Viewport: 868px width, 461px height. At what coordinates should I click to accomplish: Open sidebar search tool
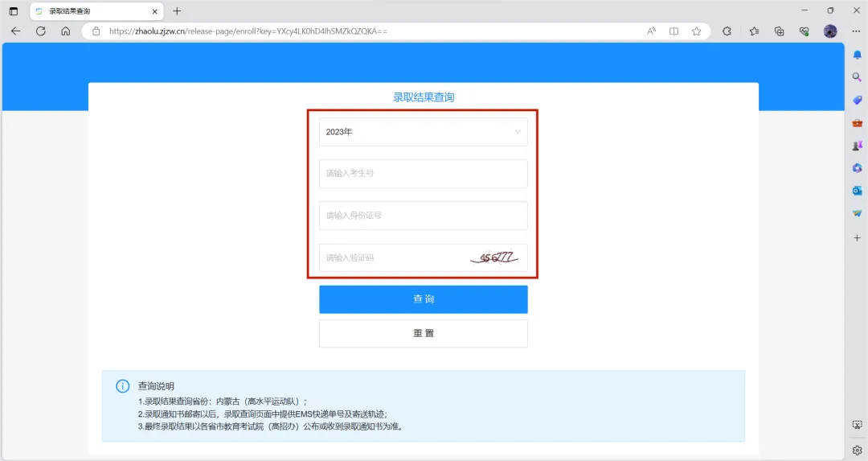(x=857, y=77)
